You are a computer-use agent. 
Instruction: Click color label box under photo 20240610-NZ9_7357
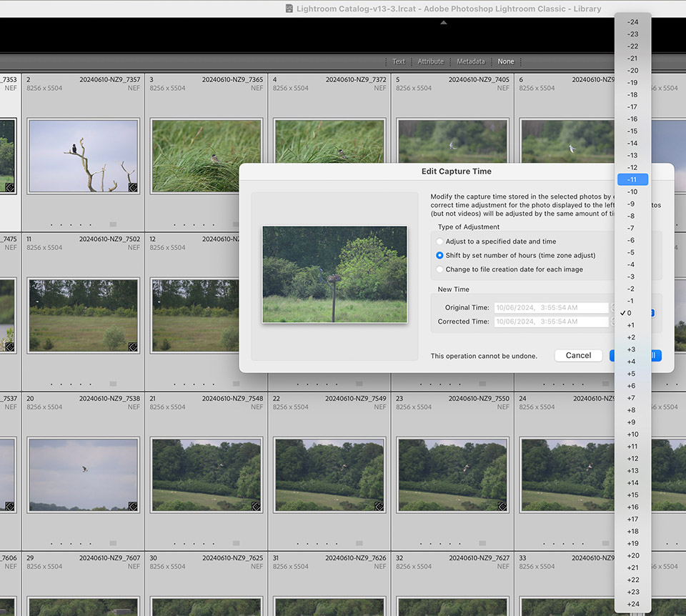pos(113,224)
